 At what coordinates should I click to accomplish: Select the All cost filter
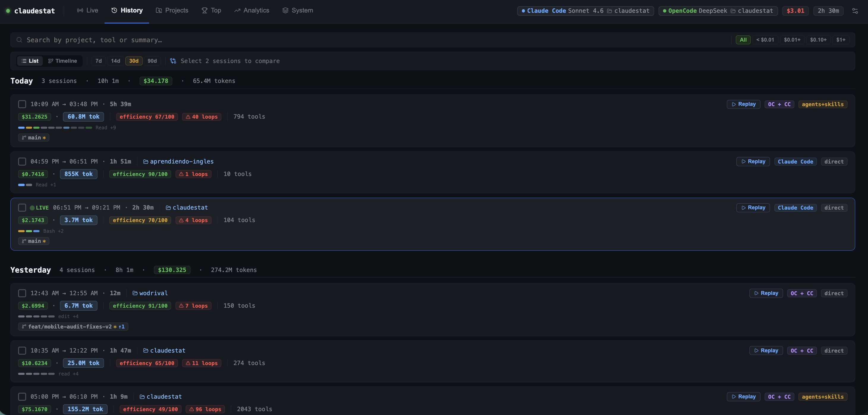(743, 40)
